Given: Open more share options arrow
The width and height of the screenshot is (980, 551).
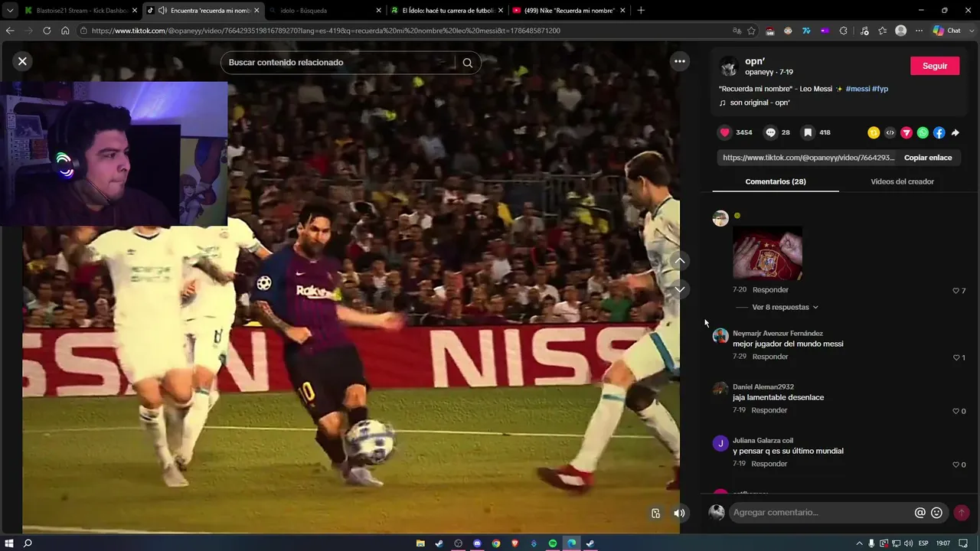Looking at the screenshot, I should click(x=955, y=132).
